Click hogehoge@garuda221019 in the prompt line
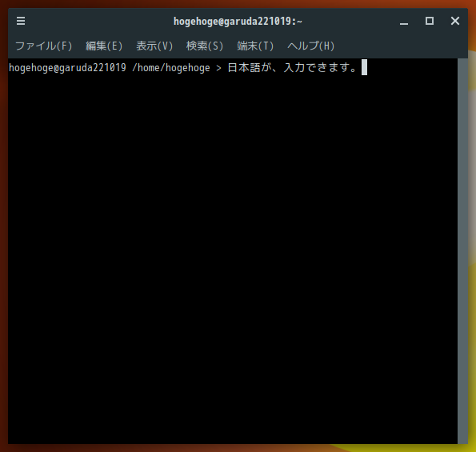Image resolution: width=476 pixels, height=452 pixels. pos(67,68)
